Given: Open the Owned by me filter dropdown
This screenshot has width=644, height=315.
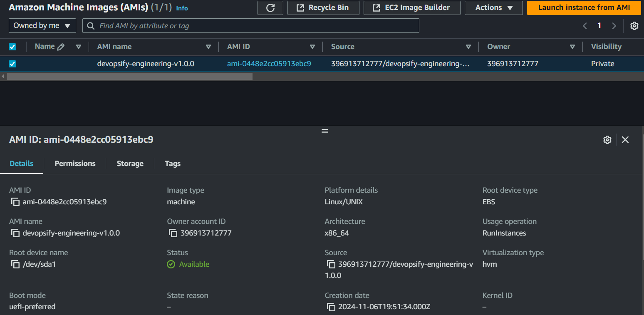Looking at the screenshot, I should [42, 26].
